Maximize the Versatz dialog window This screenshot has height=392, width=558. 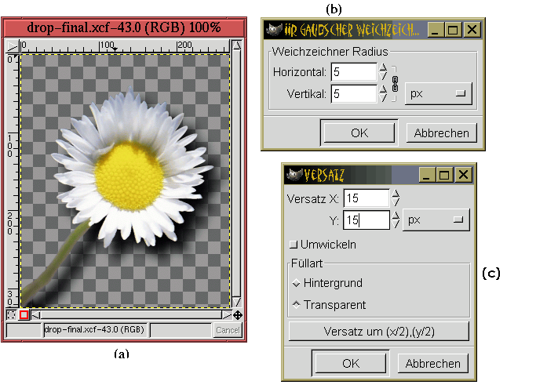click(443, 173)
